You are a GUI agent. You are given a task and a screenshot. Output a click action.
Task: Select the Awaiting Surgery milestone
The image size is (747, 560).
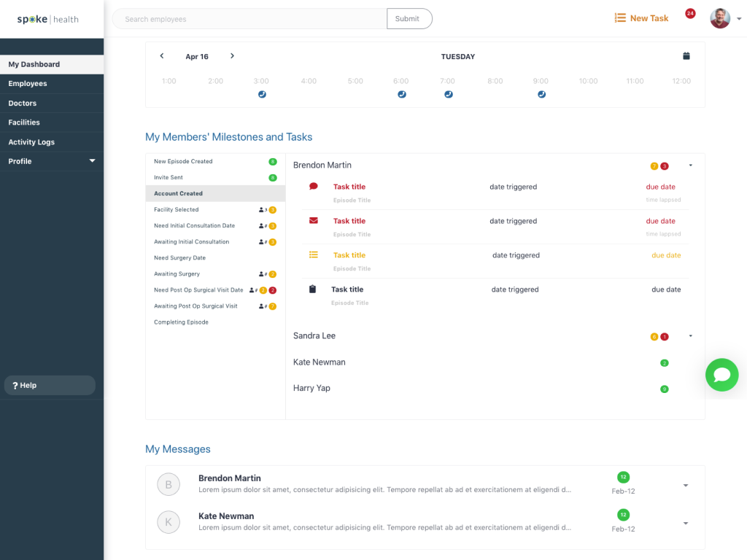click(x=175, y=273)
